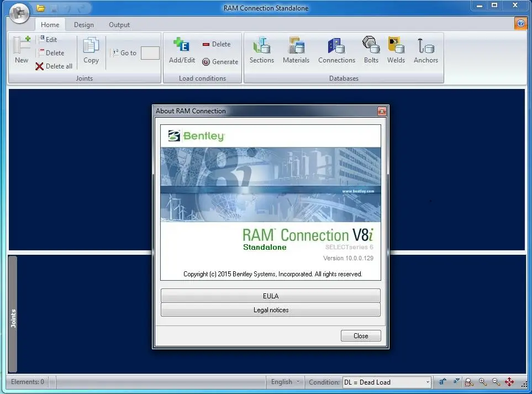Open Legal notices
This screenshot has height=394, width=532.
tap(270, 309)
